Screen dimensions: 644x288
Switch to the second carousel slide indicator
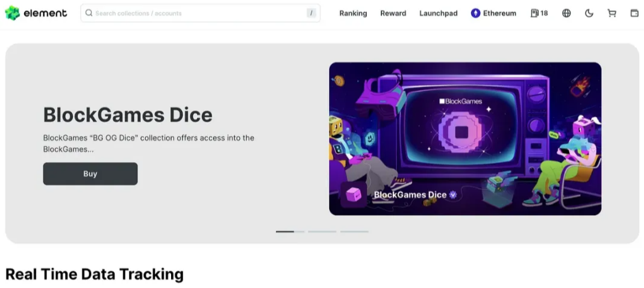pyautogui.click(x=322, y=231)
